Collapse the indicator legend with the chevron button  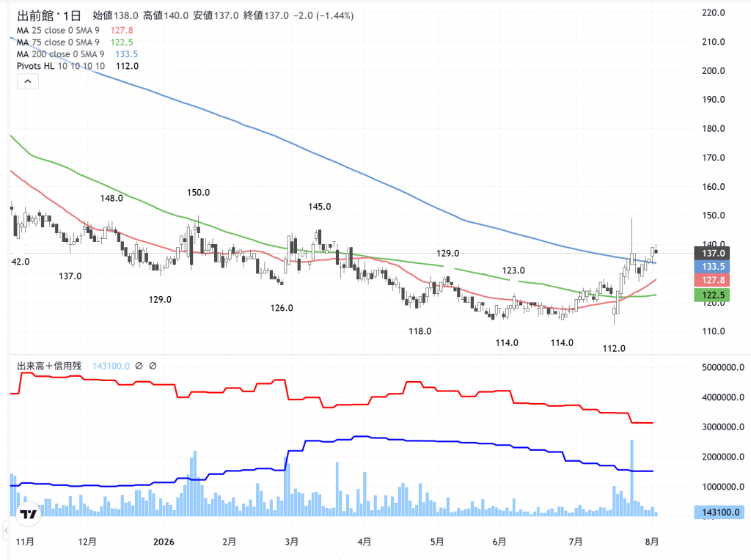pyautogui.click(x=28, y=81)
